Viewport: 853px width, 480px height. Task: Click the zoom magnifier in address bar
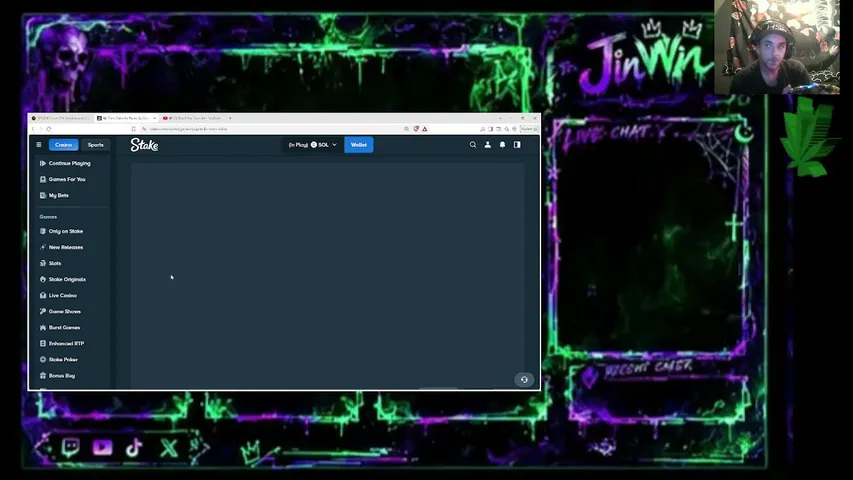[406, 129]
